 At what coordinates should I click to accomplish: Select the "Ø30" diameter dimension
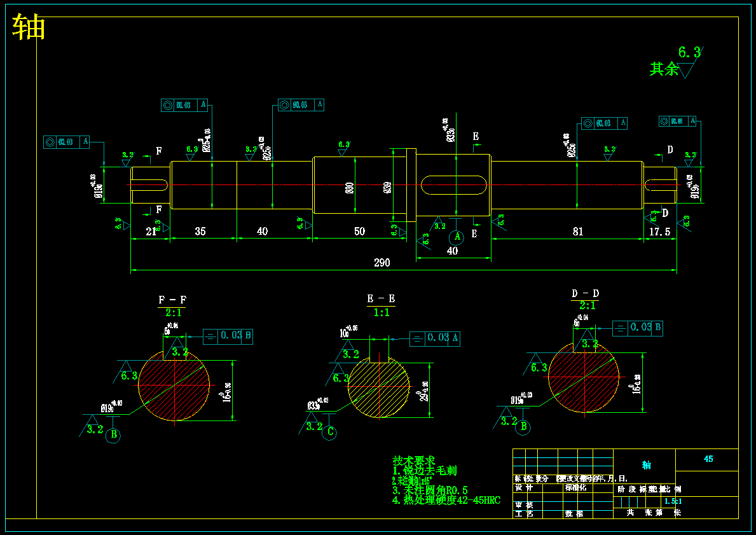350,188
